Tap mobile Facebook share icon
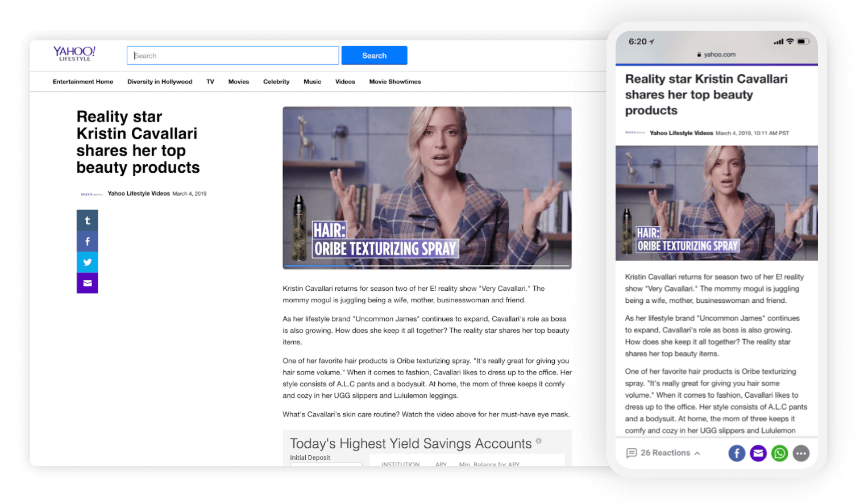The height and width of the screenshot is (504, 860). point(737,453)
